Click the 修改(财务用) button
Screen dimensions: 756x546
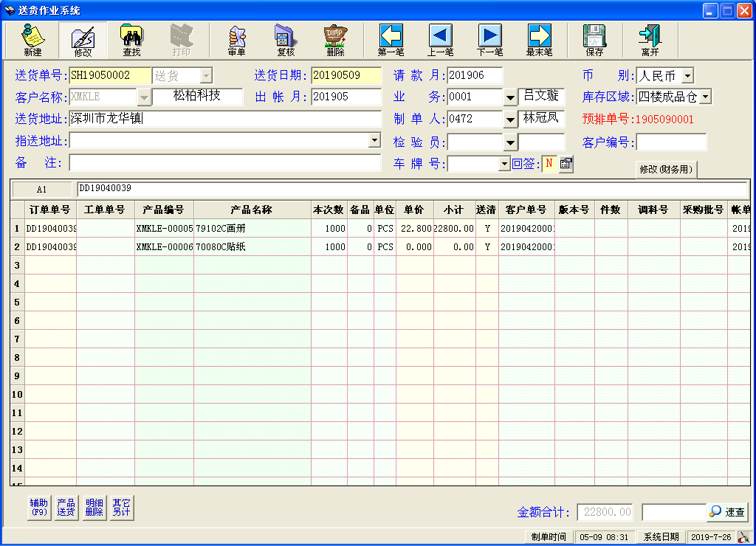(x=667, y=169)
